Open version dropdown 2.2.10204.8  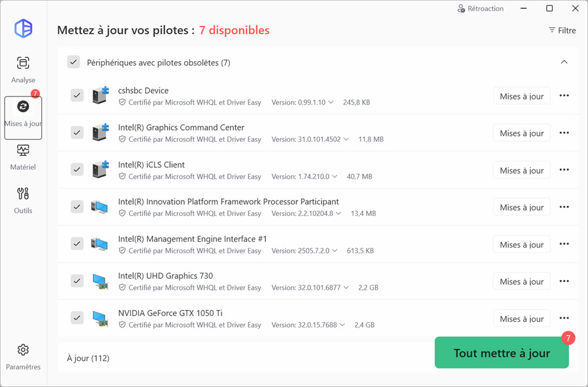tap(306, 213)
